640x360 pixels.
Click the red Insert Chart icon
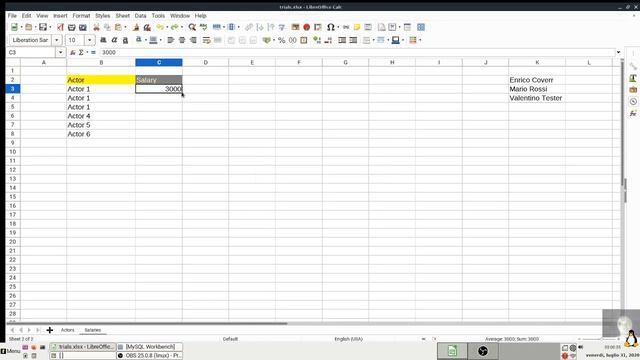click(307, 27)
